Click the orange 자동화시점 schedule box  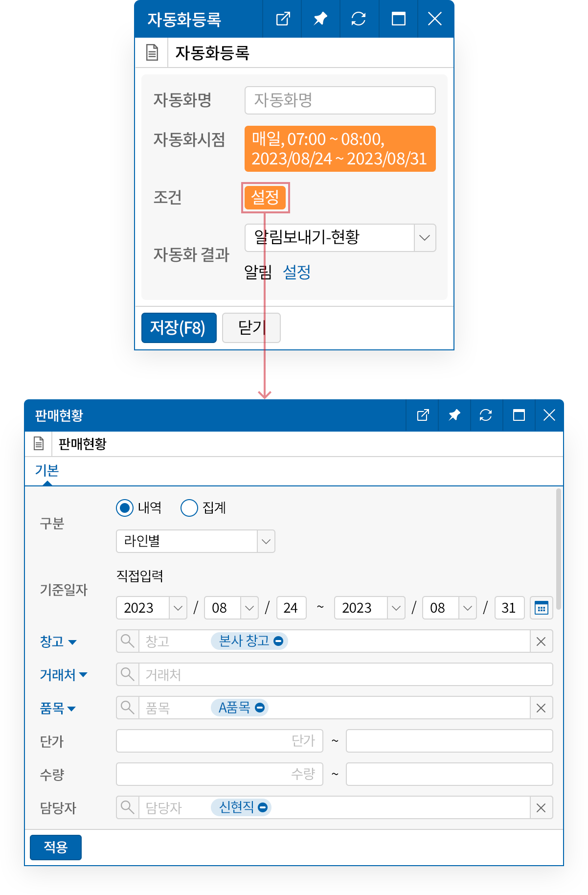(x=340, y=149)
